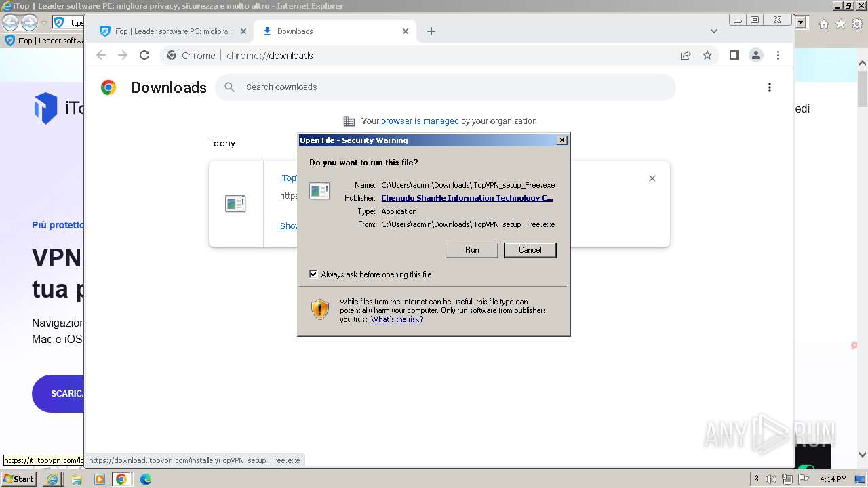Open Windows Media Player from taskbar
This screenshot has height=488, width=868.
click(100, 479)
